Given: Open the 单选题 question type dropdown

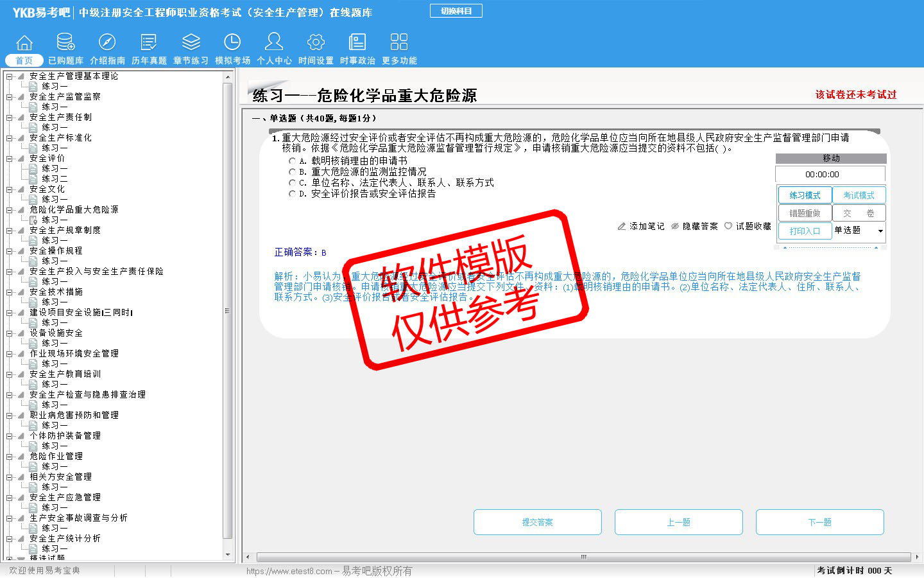Looking at the screenshot, I should (880, 231).
